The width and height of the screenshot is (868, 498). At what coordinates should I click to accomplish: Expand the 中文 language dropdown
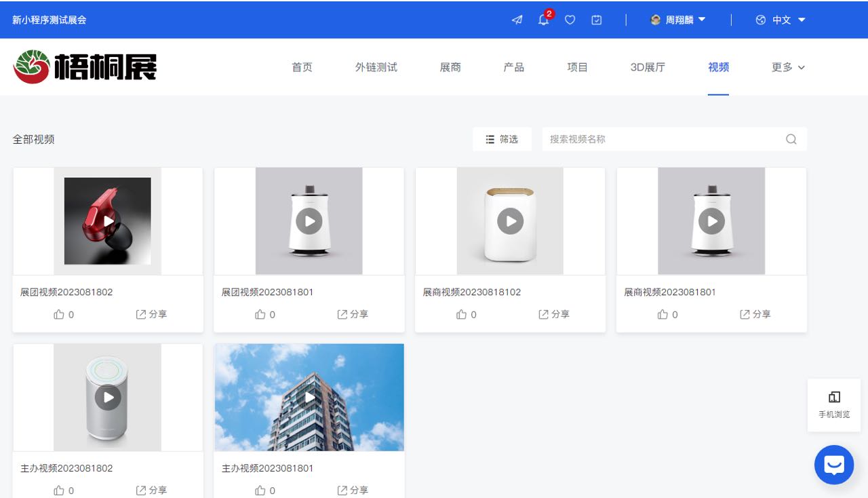tap(781, 20)
